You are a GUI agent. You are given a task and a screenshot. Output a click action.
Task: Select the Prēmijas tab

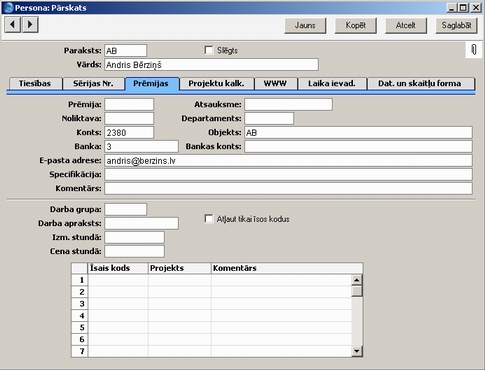tap(151, 83)
